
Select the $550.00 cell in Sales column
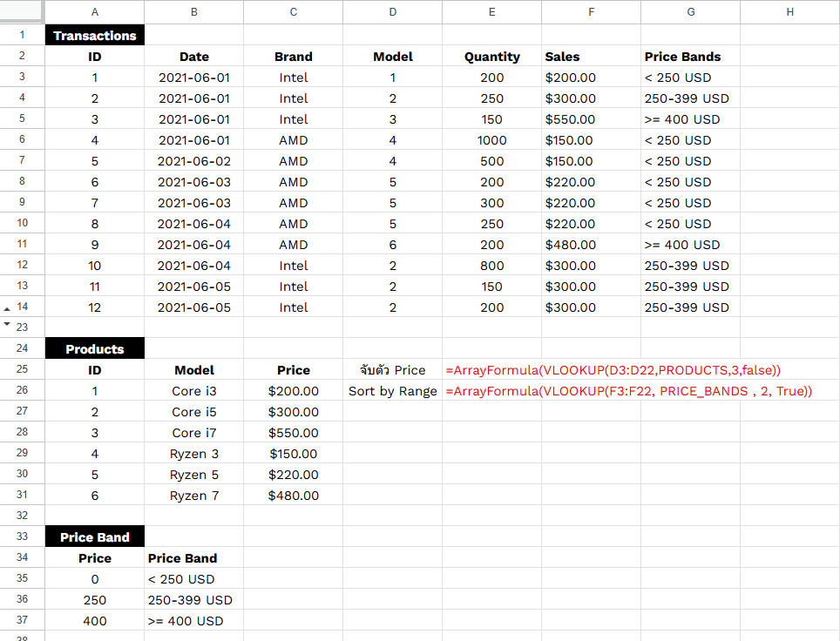[x=590, y=119]
